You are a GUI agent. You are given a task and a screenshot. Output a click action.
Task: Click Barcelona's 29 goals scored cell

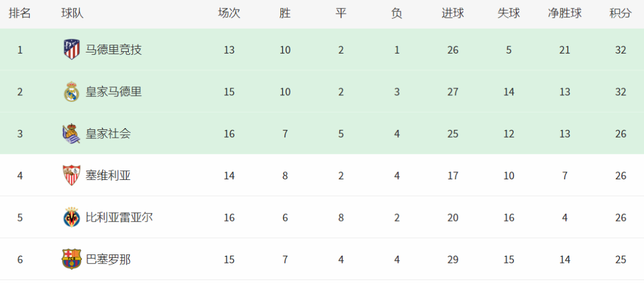(x=453, y=260)
